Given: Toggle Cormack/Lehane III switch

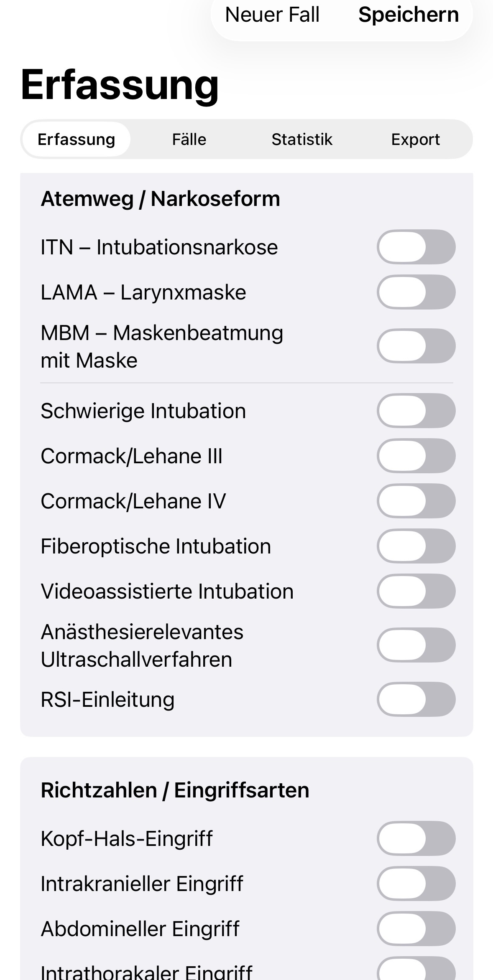Looking at the screenshot, I should (416, 456).
